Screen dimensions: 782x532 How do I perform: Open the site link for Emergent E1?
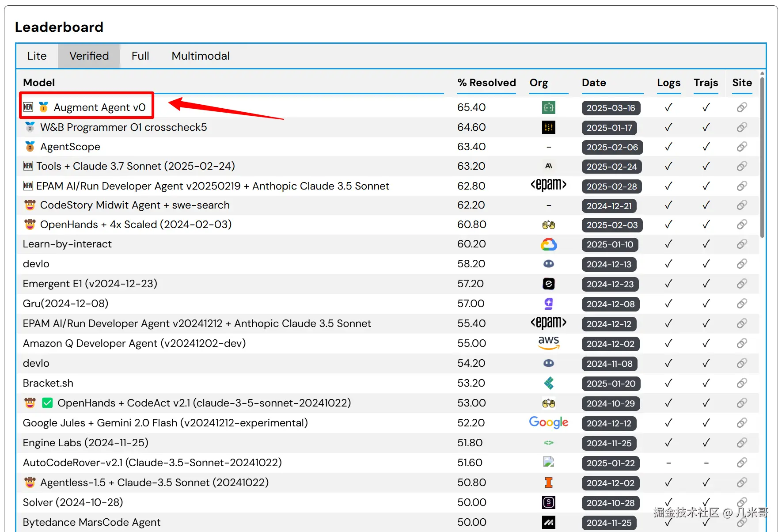tap(742, 284)
